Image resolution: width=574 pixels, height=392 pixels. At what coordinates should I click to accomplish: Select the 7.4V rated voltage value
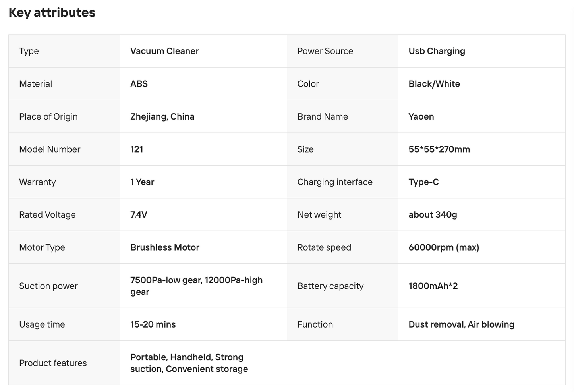tap(139, 215)
